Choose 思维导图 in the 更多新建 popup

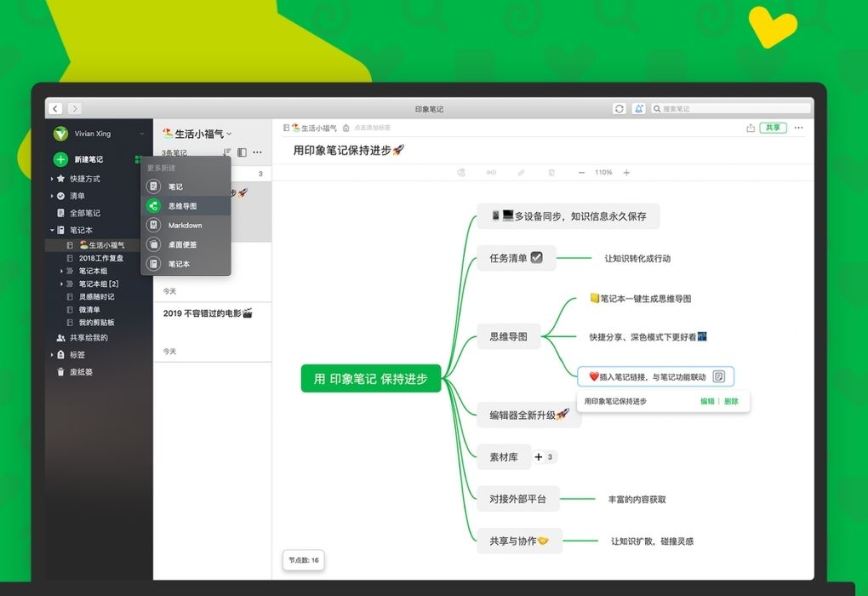tap(186, 206)
